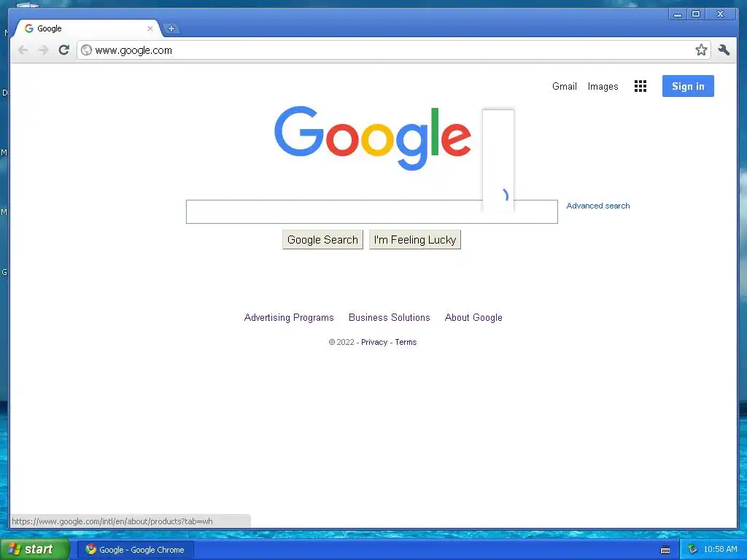Screen dimensions: 747x560
Task: Go forward with the forward arrow
Action: point(43,50)
